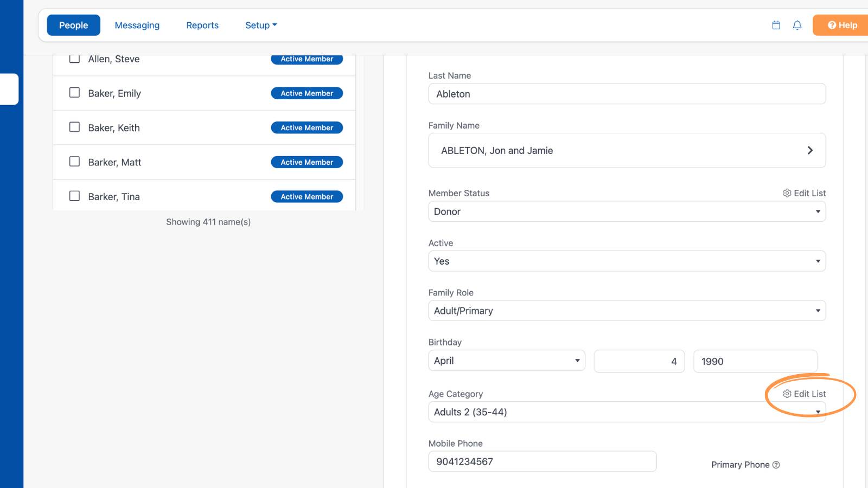This screenshot has width=868, height=488.
Task: Click Edit List link for Member Status
Action: [x=809, y=193]
